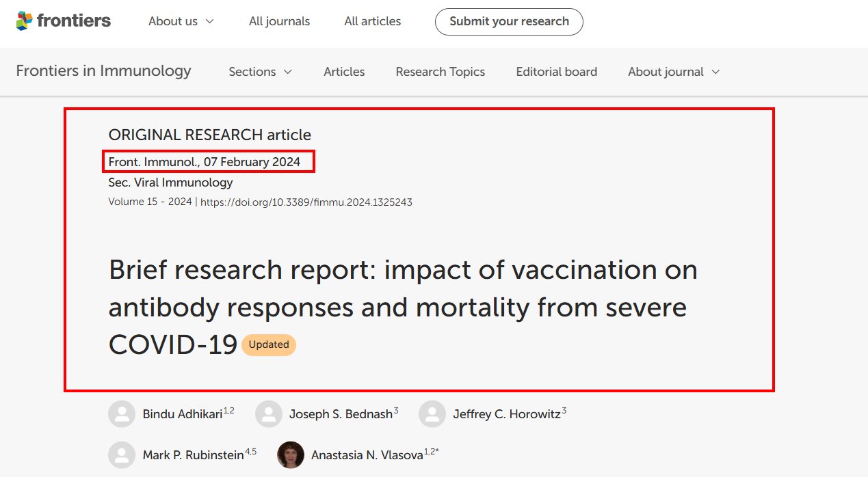Open All articles page

coord(373,21)
